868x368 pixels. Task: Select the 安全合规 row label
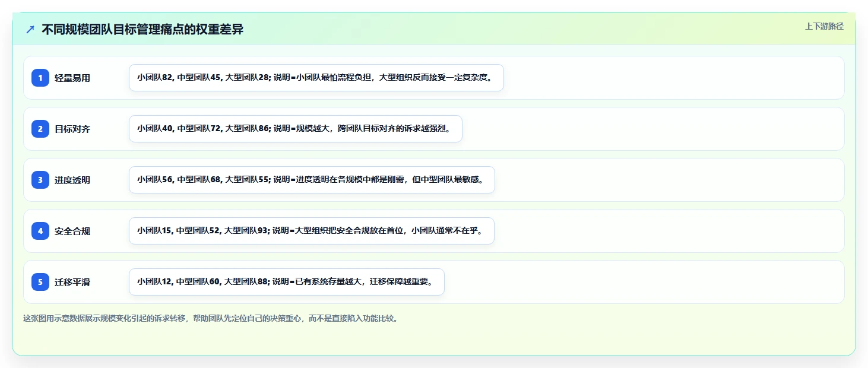click(72, 231)
